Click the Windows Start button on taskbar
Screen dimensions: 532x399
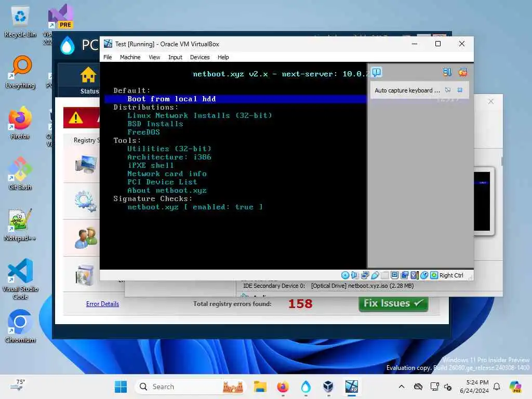click(x=121, y=387)
